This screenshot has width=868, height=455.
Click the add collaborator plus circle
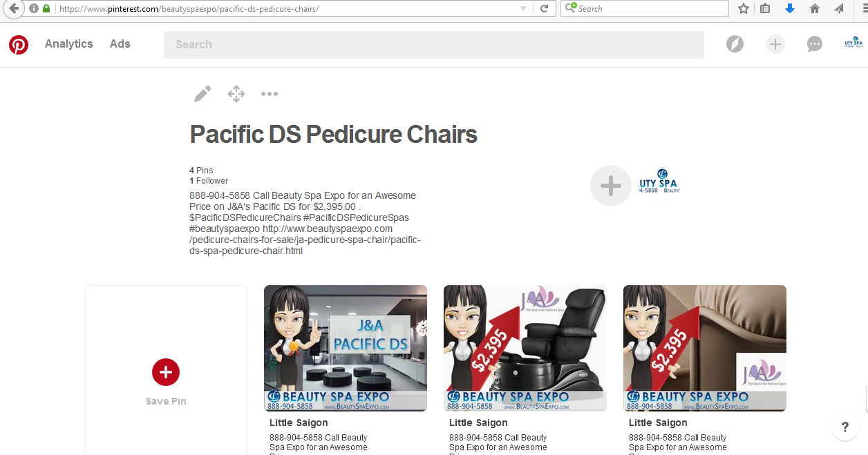pyautogui.click(x=610, y=186)
